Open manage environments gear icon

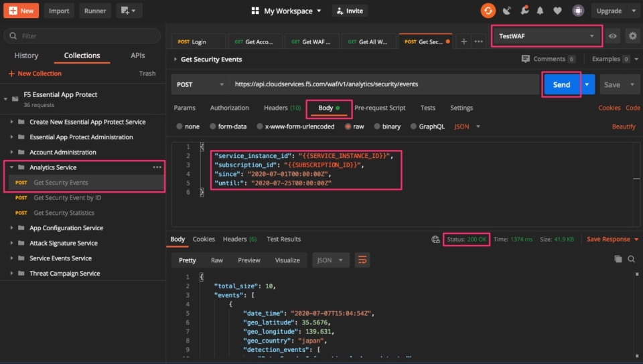pos(633,36)
